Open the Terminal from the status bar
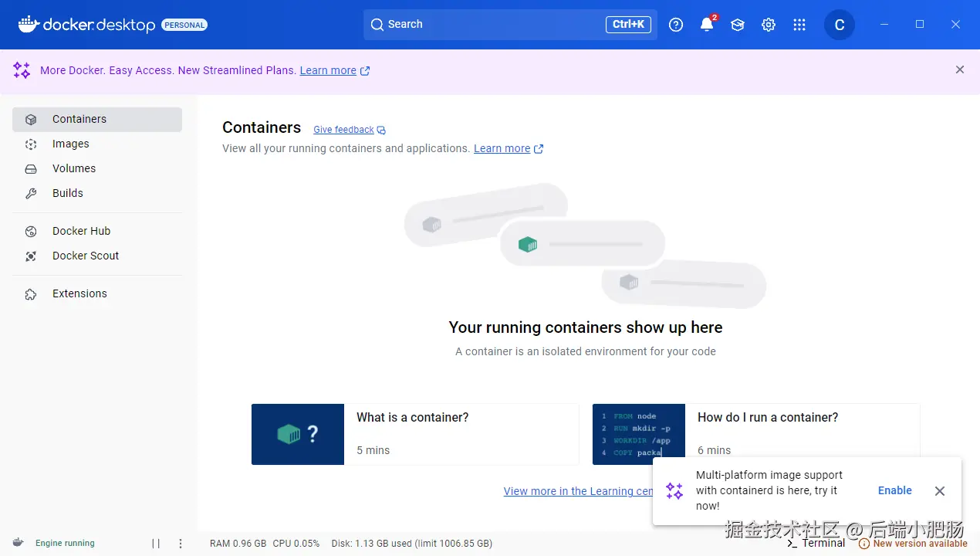This screenshot has width=980, height=556. tap(816, 544)
